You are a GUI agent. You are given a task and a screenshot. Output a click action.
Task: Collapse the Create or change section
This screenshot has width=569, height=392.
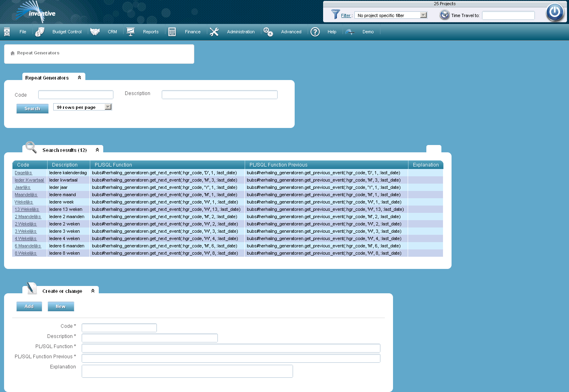point(94,290)
